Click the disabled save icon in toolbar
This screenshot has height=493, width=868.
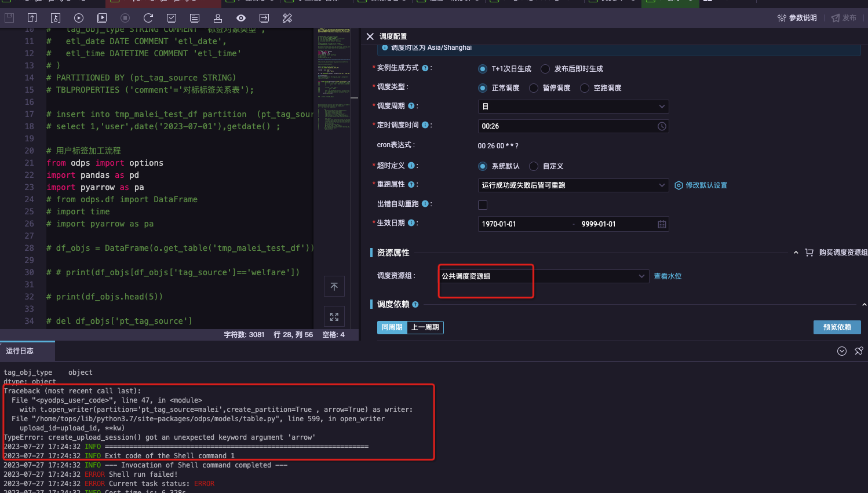click(9, 18)
